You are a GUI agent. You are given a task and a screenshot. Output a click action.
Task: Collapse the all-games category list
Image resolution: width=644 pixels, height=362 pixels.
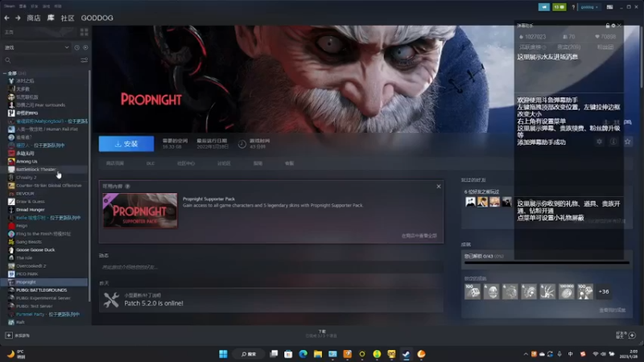pyautogui.click(x=5, y=73)
